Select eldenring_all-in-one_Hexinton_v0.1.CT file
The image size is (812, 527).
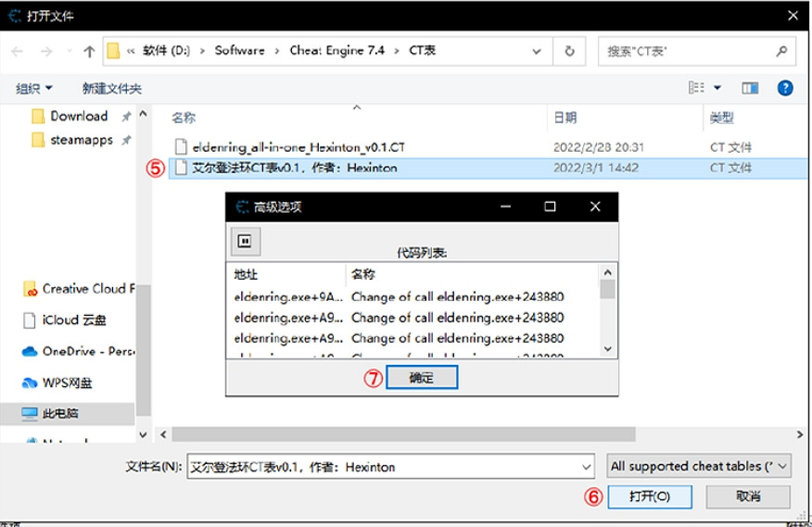coord(298,147)
